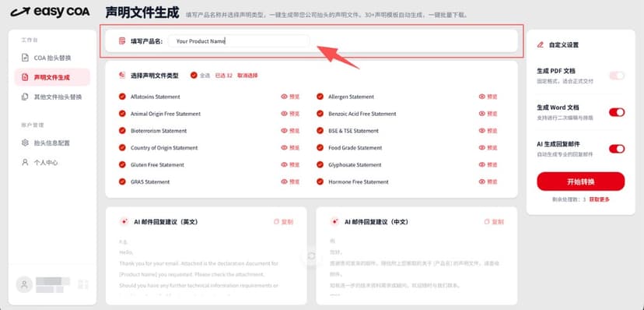Uncheck GRAS Statement checkbox
This screenshot has width=644, height=310.
pos(122,181)
